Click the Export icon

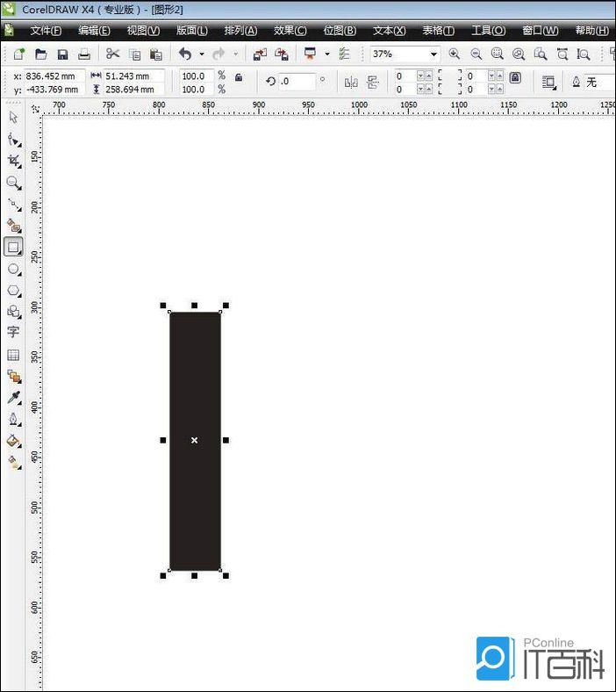(x=282, y=54)
